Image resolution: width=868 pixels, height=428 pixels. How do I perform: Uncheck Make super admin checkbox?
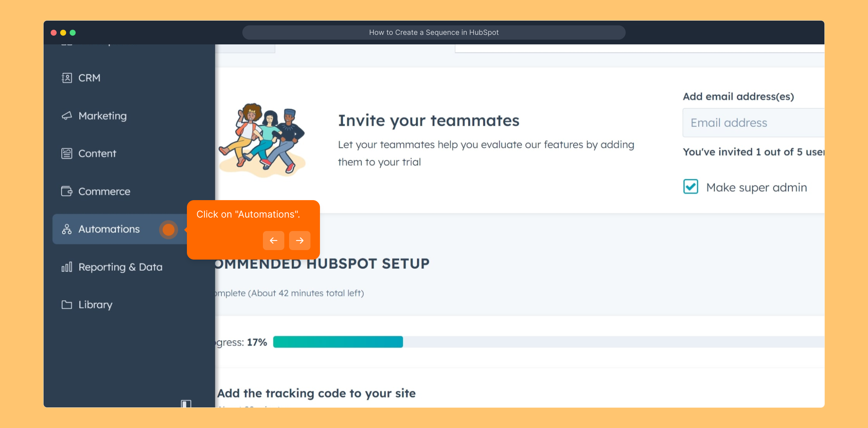click(691, 187)
